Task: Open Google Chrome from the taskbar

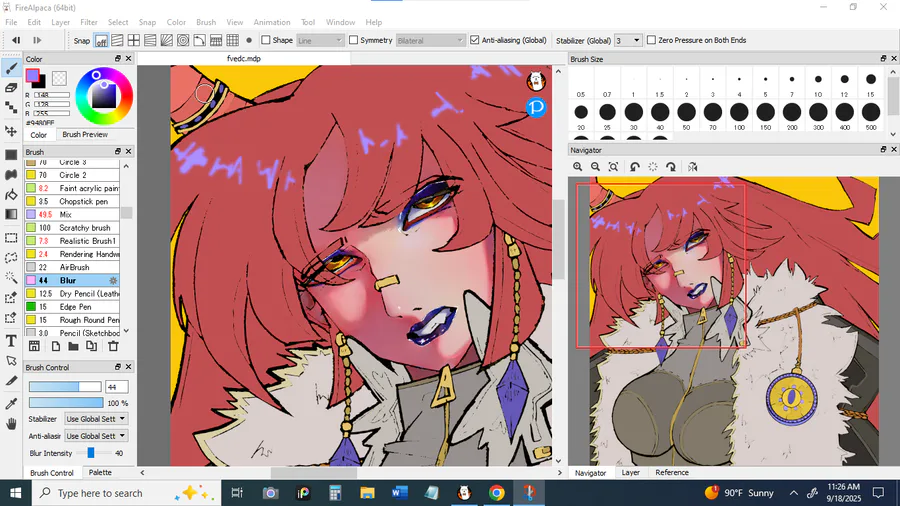Action: pos(496,493)
